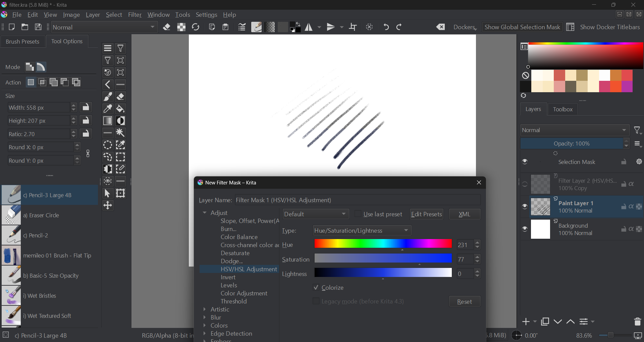The height and width of the screenshot is (342, 644).
Task: Switch to the Brush Presets tab
Action: click(x=22, y=42)
